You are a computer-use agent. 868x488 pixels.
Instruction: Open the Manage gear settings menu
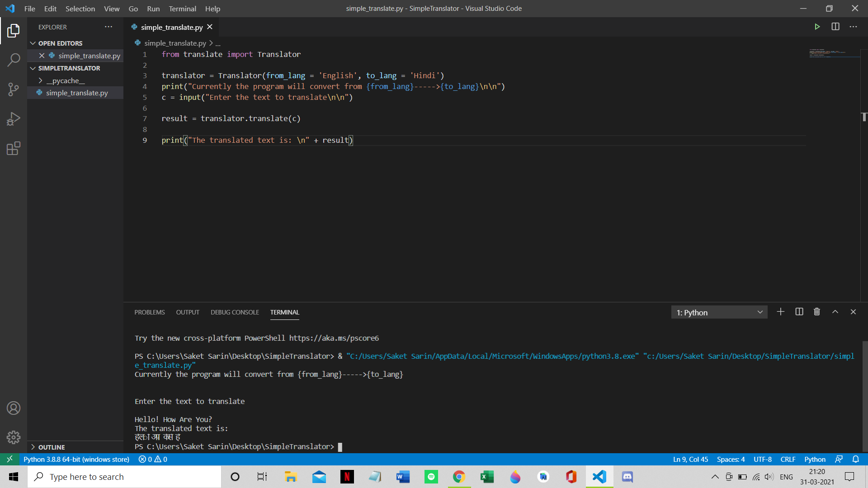tap(14, 437)
